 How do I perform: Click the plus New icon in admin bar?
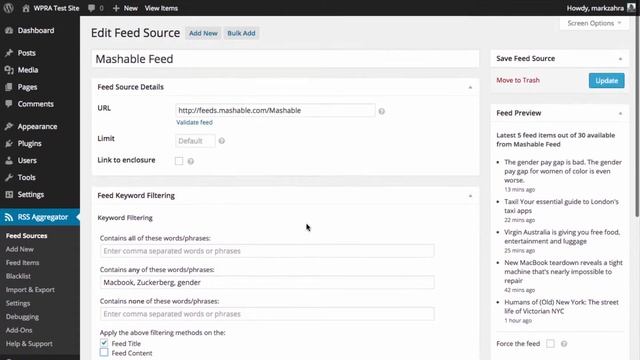click(116, 8)
